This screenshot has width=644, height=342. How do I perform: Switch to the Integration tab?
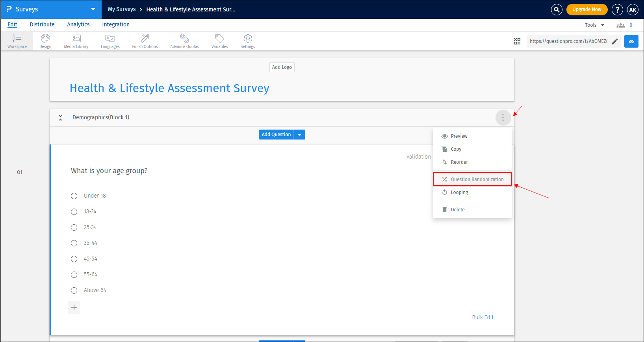tap(116, 24)
